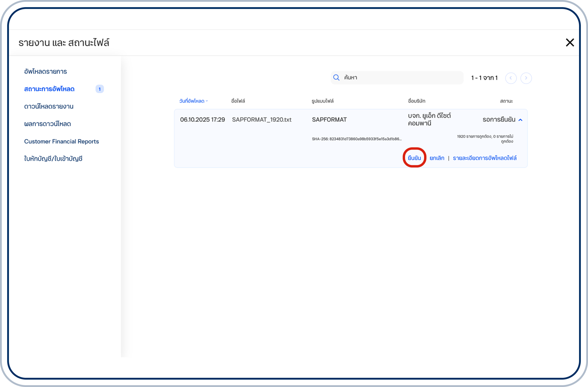Collapse the รอการยืนยัน row chevron

point(520,120)
